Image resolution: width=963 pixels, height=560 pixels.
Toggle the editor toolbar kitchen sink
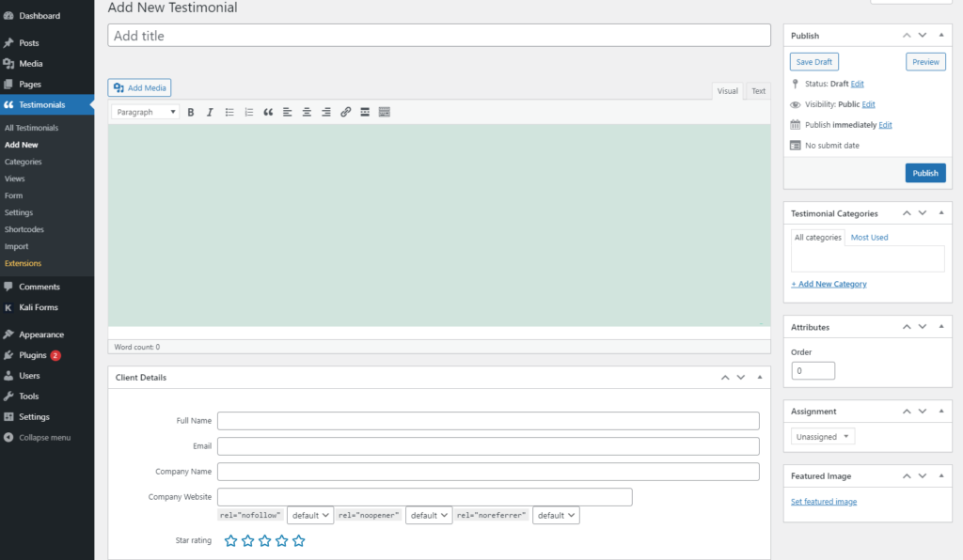point(385,112)
